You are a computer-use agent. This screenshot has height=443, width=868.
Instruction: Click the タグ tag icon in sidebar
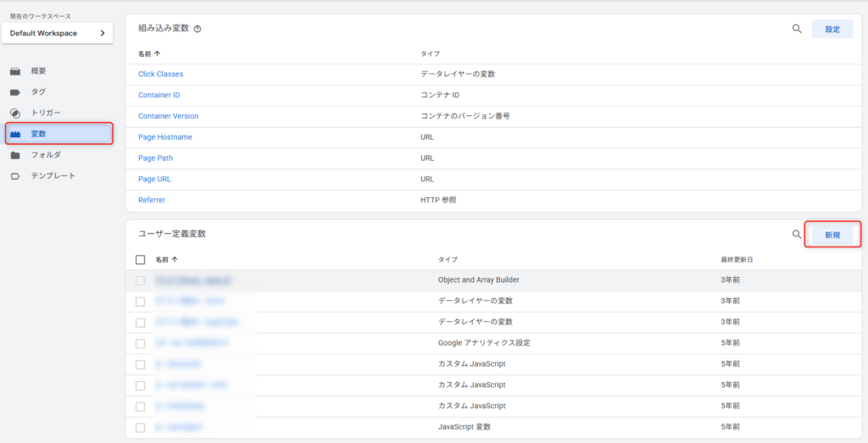click(15, 91)
